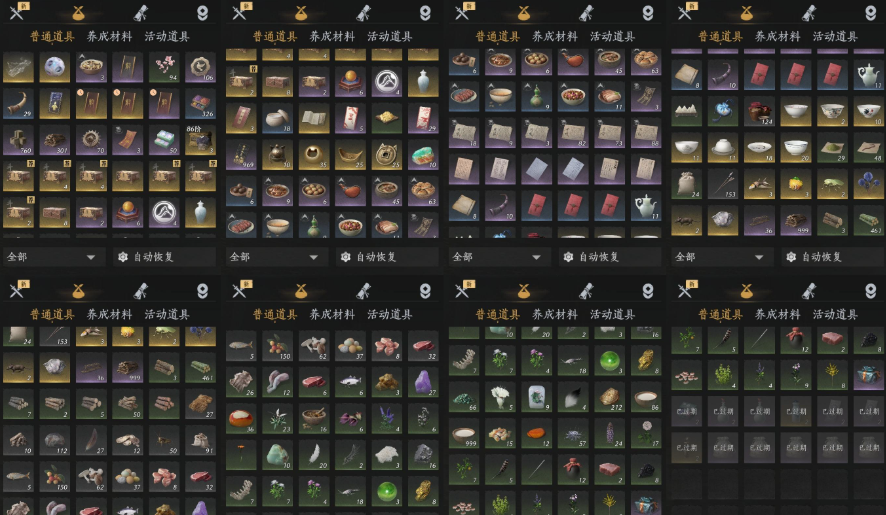The image size is (886, 515).
Task: Select the horn item with count 29
Action: [x=18, y=103]
